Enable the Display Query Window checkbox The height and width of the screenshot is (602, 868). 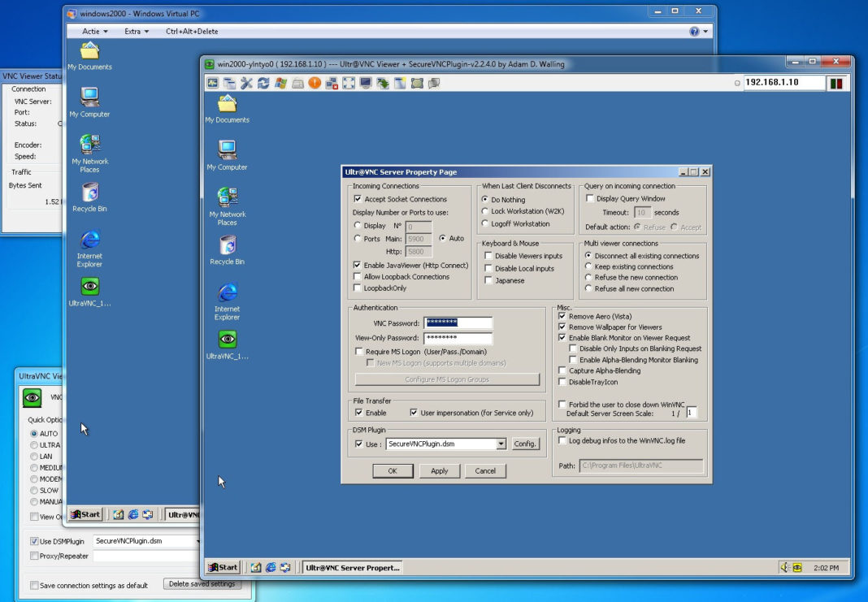click(589, 197)
